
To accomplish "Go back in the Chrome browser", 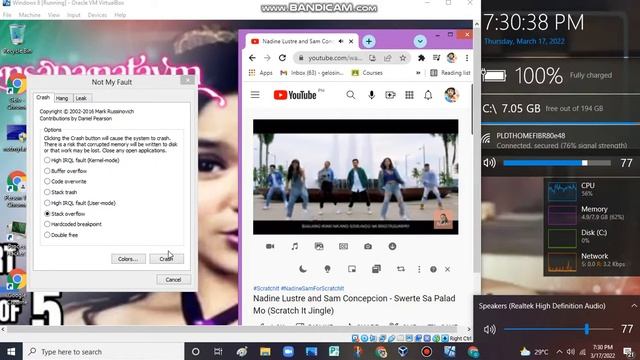I will 252,58.
